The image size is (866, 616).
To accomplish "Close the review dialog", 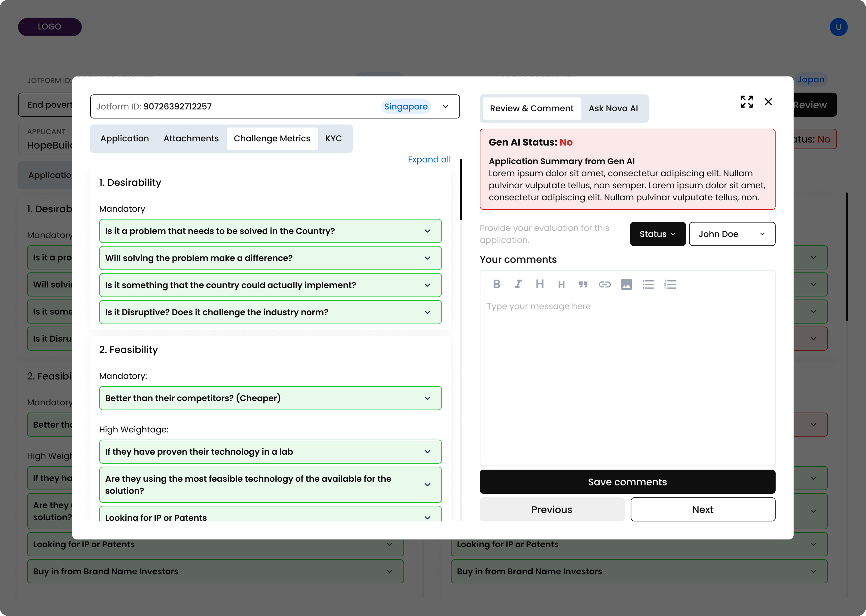I will [x=768, y=102].
